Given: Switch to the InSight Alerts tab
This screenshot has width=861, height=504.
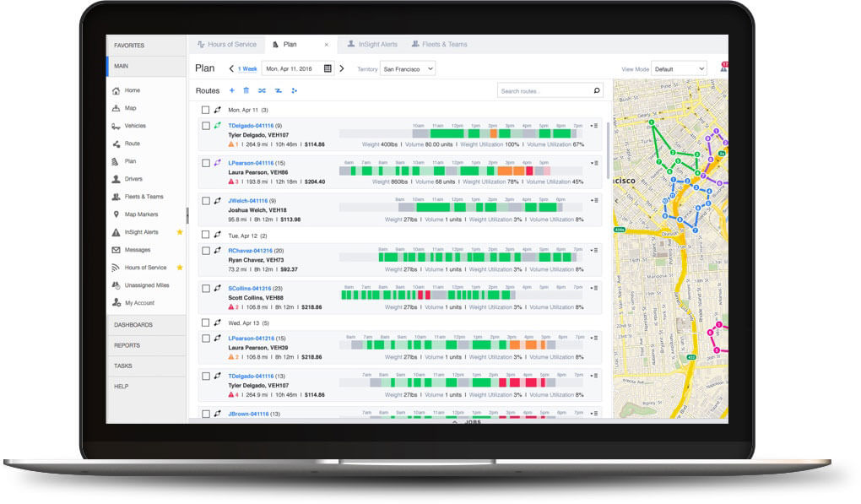Looking at the screenshot, I should [x=372, y=45].
